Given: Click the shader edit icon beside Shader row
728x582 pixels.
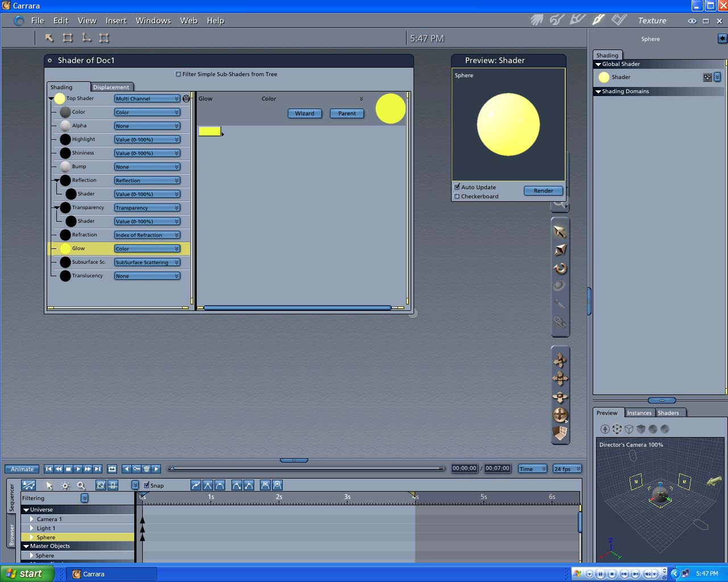Looking at the screenshot, I should pos(707,77).
